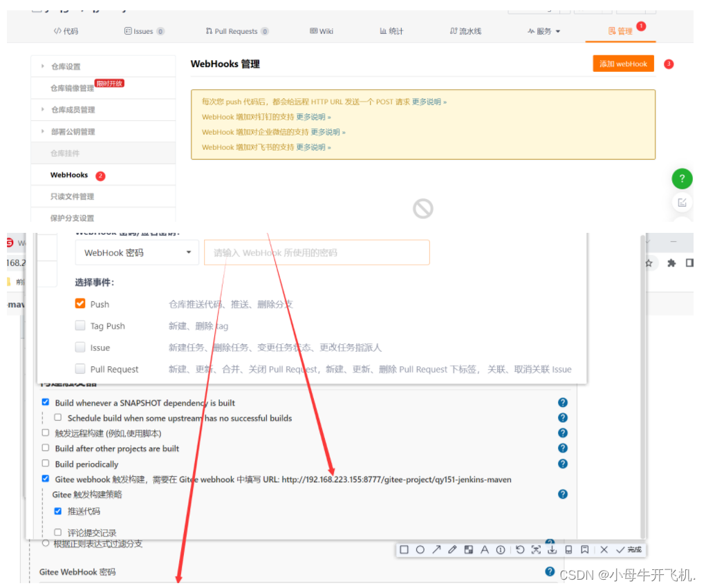Check the Tag Push event checkbox
This screenshot has width=706, height=588.
tap(80, 325)
